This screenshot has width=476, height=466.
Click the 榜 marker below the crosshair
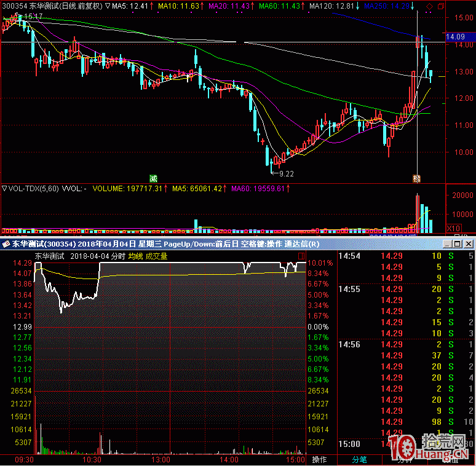[416, 178]
